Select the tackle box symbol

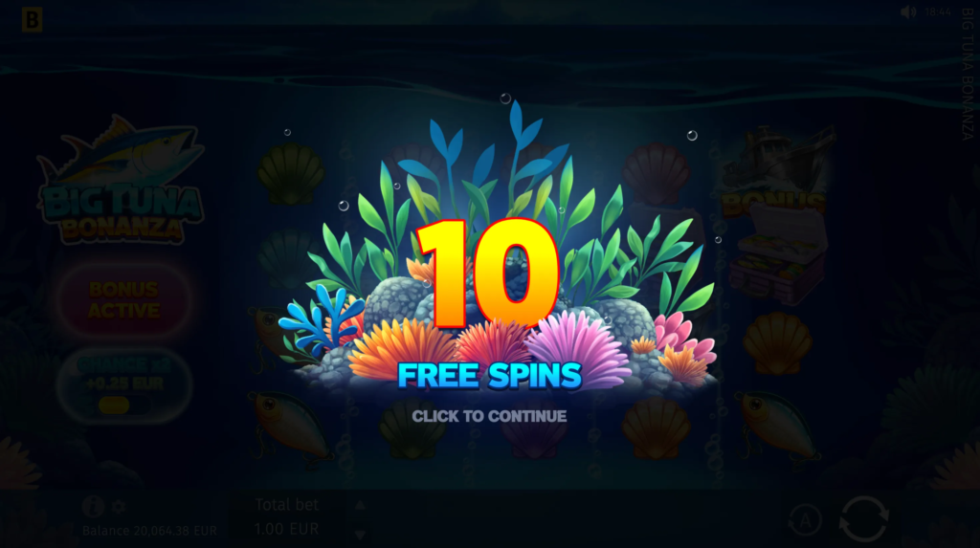click(779, 256)
